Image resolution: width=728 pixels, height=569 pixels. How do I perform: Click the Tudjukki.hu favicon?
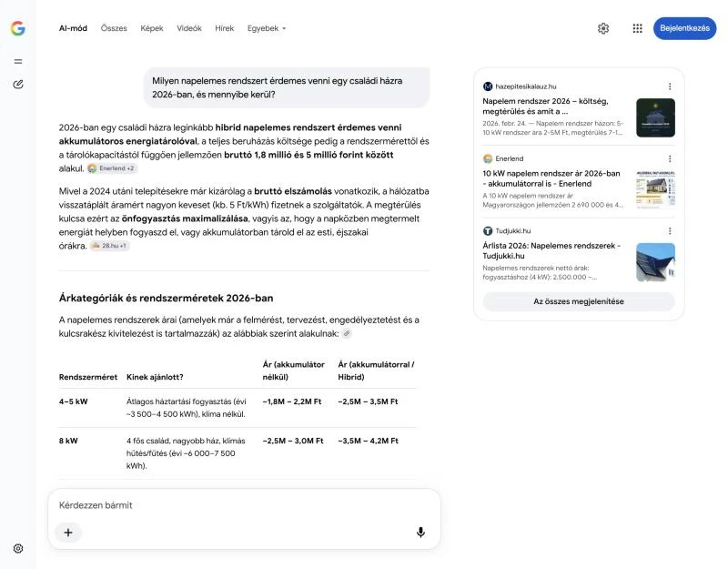click(x=488, y=231)
